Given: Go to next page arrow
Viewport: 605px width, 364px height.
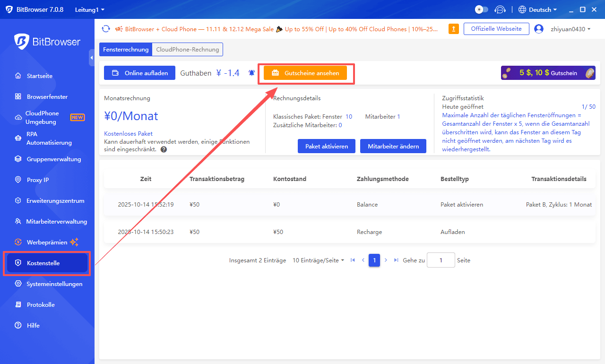Looking at the screenshot, I should [386, 260].
